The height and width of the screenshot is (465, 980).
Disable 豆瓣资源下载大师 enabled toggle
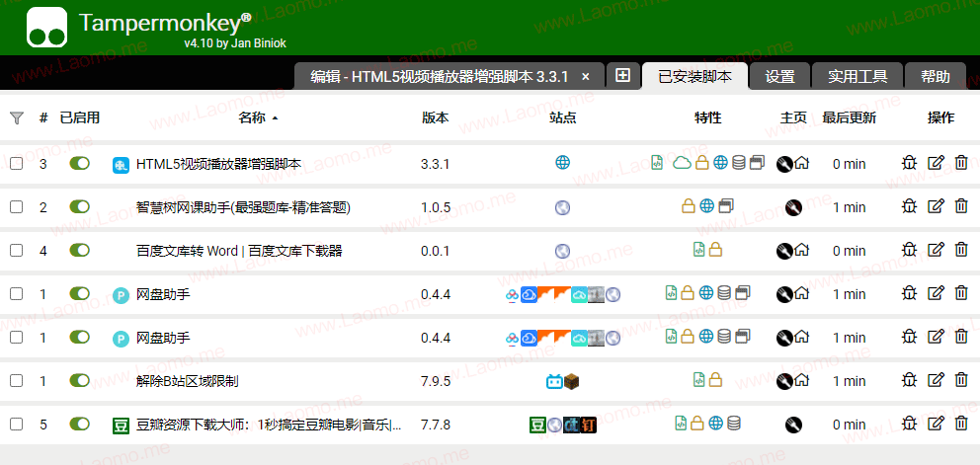79,424
